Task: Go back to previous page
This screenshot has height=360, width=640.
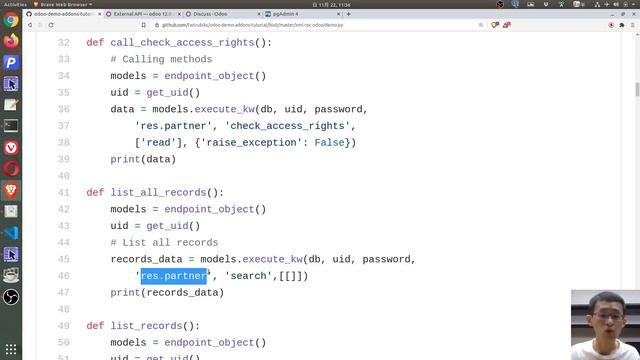Action: [30, 25]
